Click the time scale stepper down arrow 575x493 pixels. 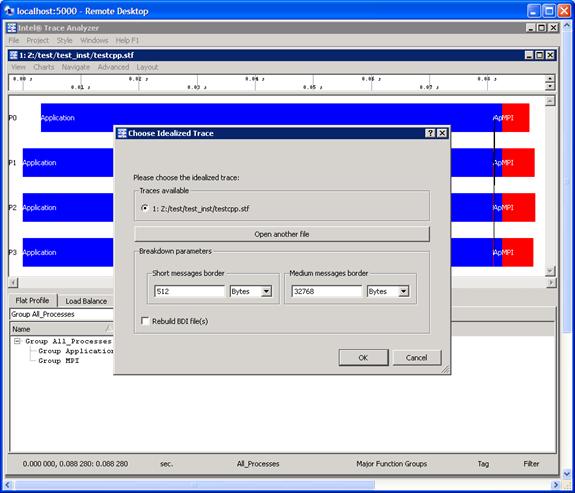(x=550, y=87)
